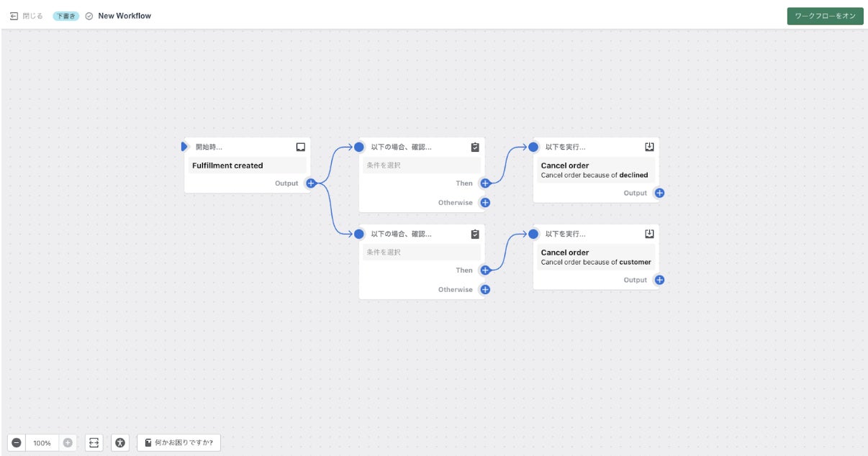Screen dimensions: 868x456
Task: Click the action icon on 'declined' Cancel order node
Action: click(649, 147)
